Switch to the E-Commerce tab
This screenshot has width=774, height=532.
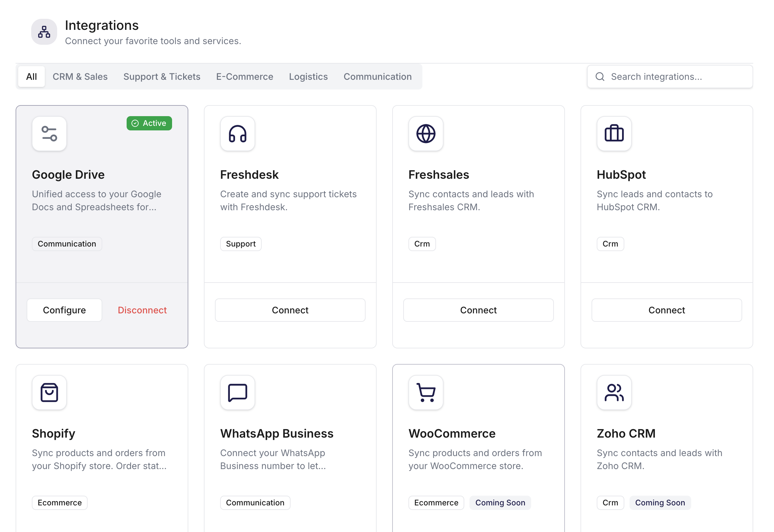pyautogui.click(x=244, y=77)
